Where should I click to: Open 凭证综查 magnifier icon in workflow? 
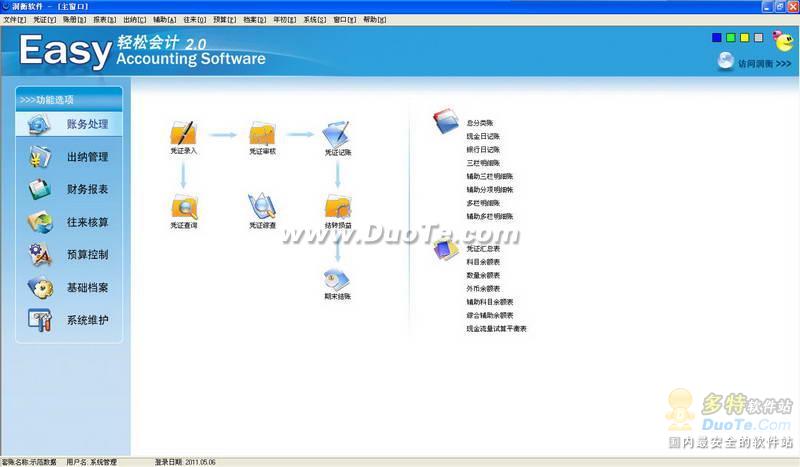(x=262, y=211)
